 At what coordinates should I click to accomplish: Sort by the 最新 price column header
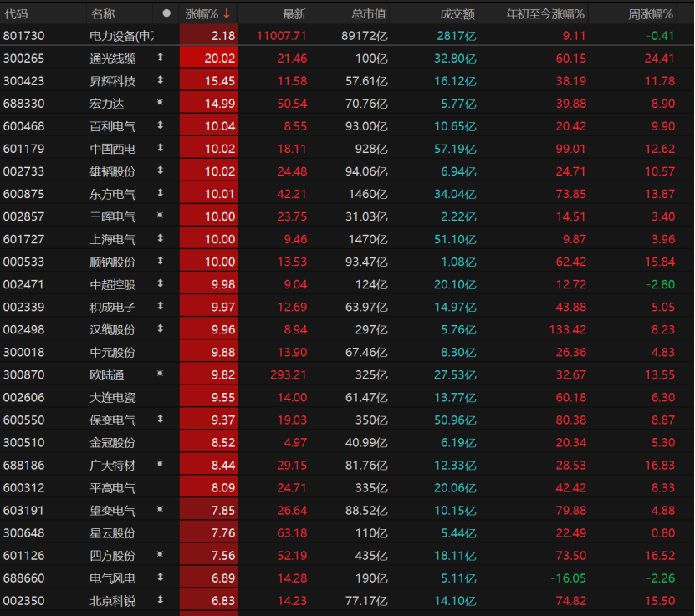[x=294, y=14]
